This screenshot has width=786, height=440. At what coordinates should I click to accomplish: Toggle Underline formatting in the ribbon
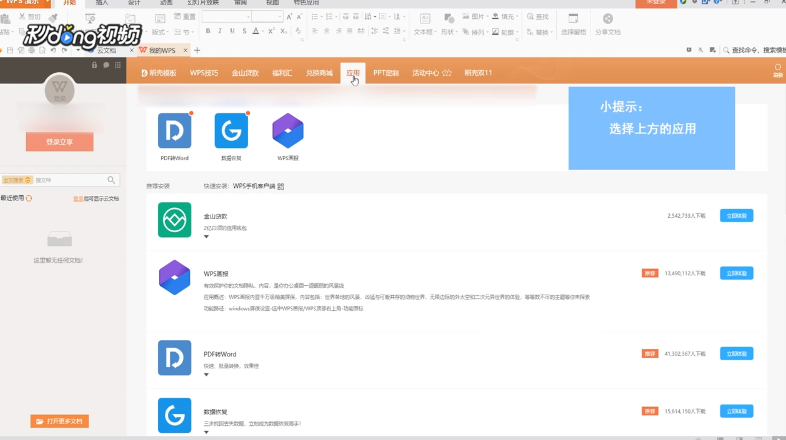(232, 31)
